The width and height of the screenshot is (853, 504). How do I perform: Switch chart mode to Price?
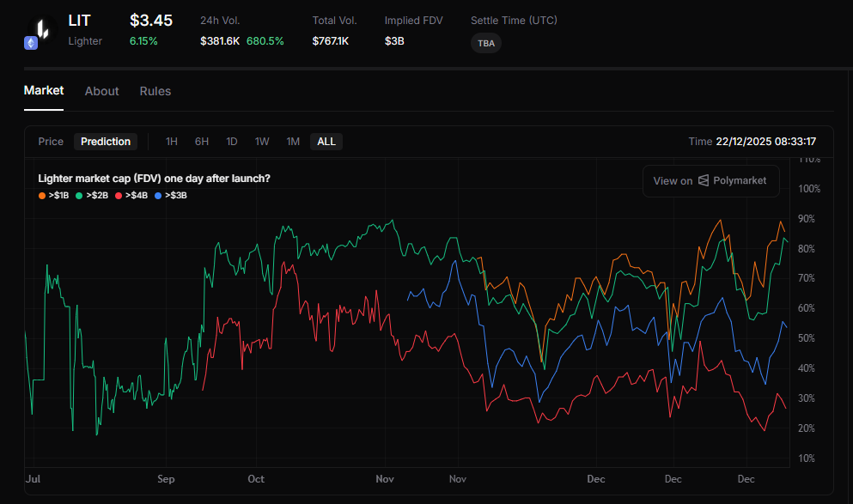[50, 141]
